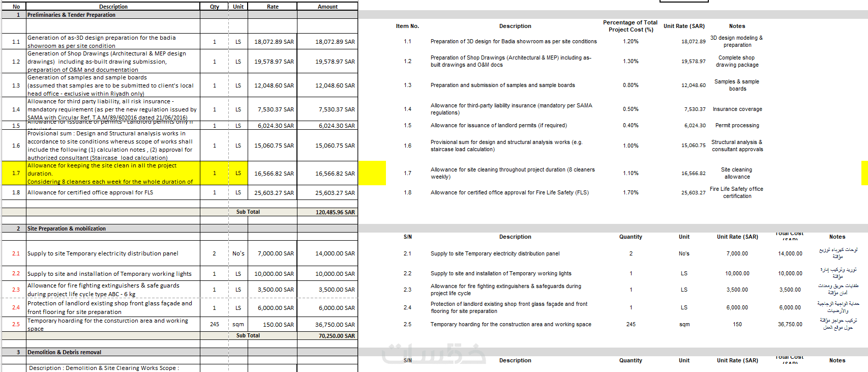Select the 'Insurance coverage' note
The height and width of the screenshot is (372, 868).
tap(737, 109)
